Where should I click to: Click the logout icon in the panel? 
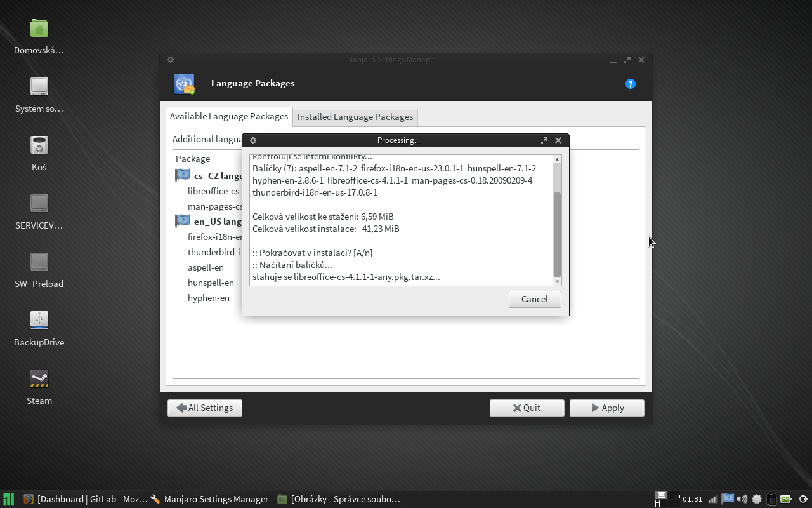pos(802,499)
